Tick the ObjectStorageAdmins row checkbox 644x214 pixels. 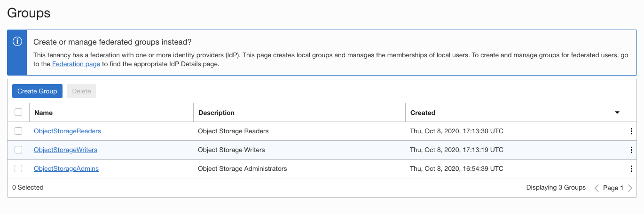(18, 168)
